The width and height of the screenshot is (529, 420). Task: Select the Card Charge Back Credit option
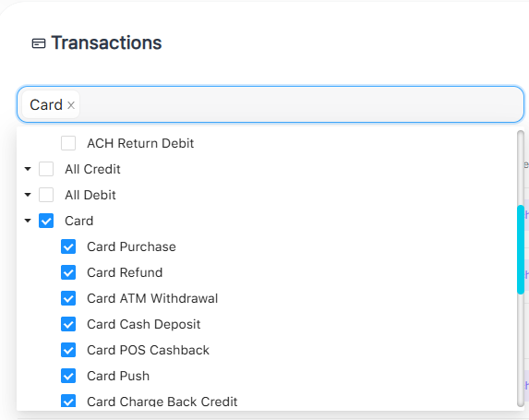coord(162,402)
